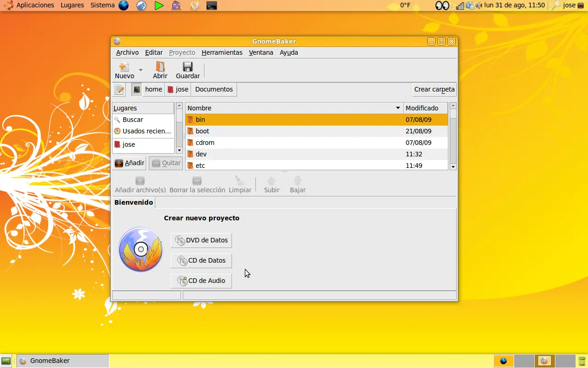Click the Nuevo project toolbar icon
The height and width of the screenshot is (368, 588).
(x=124, y=67)
